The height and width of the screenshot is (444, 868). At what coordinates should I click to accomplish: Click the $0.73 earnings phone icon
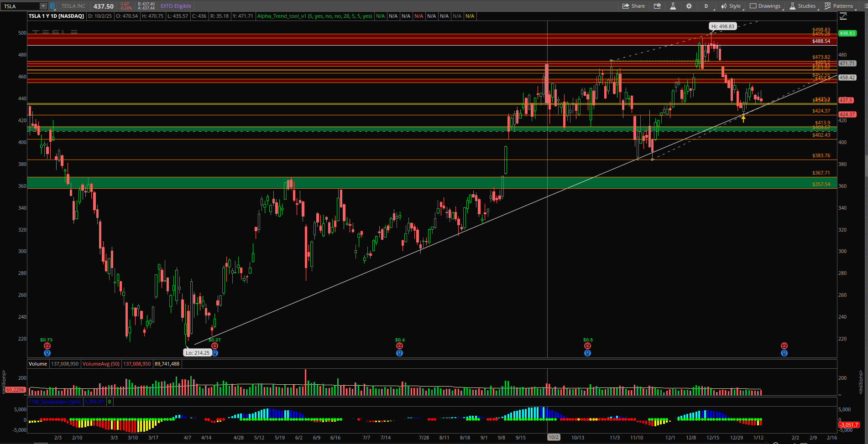pyautogui.click(x=47, y=346)
